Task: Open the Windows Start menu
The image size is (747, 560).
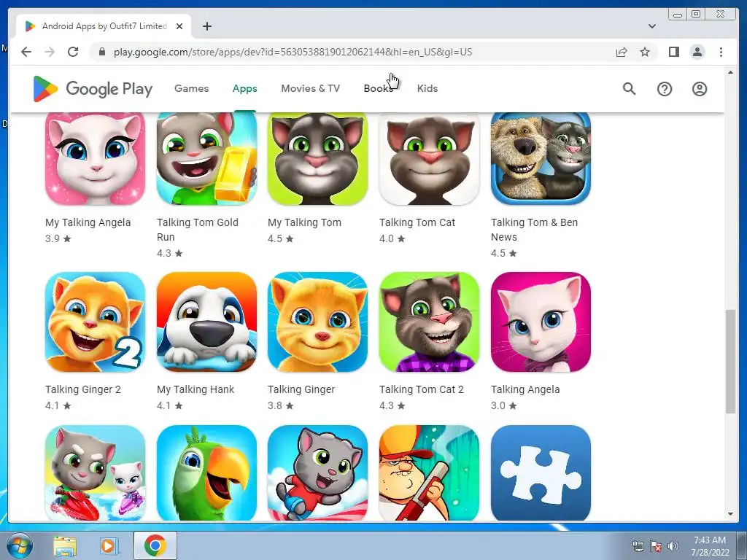Action: (x=19, y=545)
